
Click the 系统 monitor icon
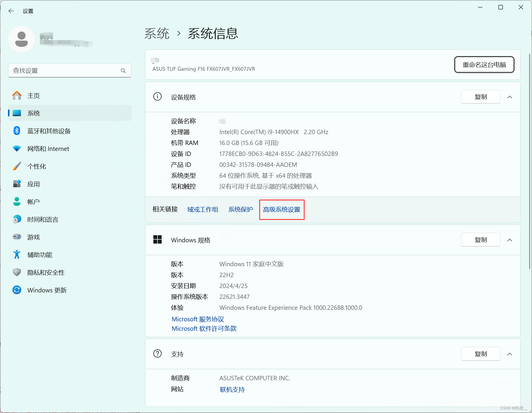tap(17, 113)
